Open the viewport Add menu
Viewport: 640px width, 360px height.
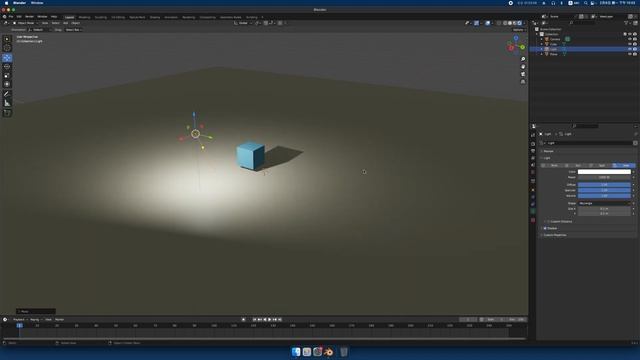(x=65, y=23)
